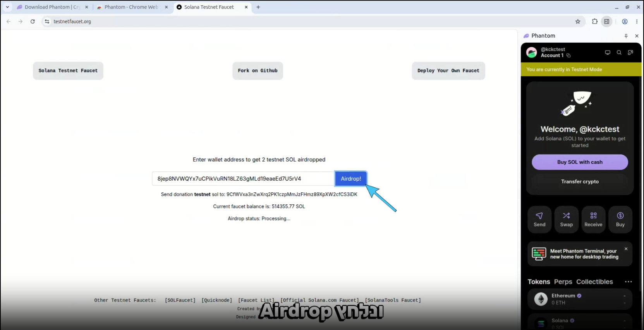
Task: Click the Receive icon in Phantom
Action: 593,219
